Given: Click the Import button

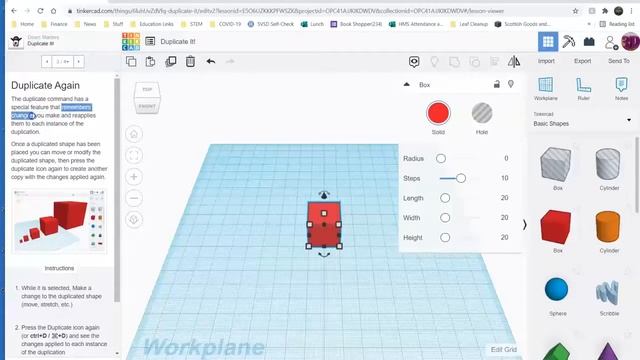Looking at the screenshot, I should coord(546,61).
